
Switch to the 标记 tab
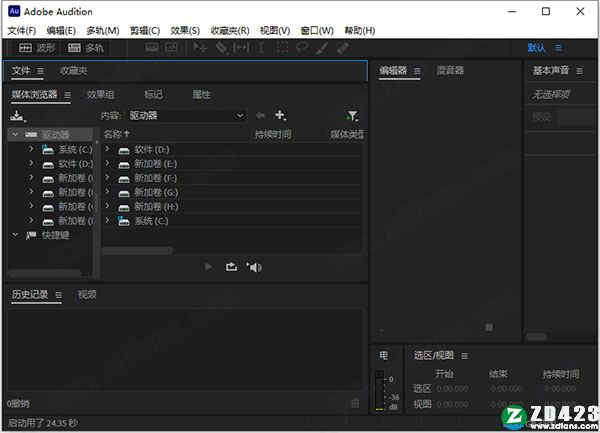153,94
